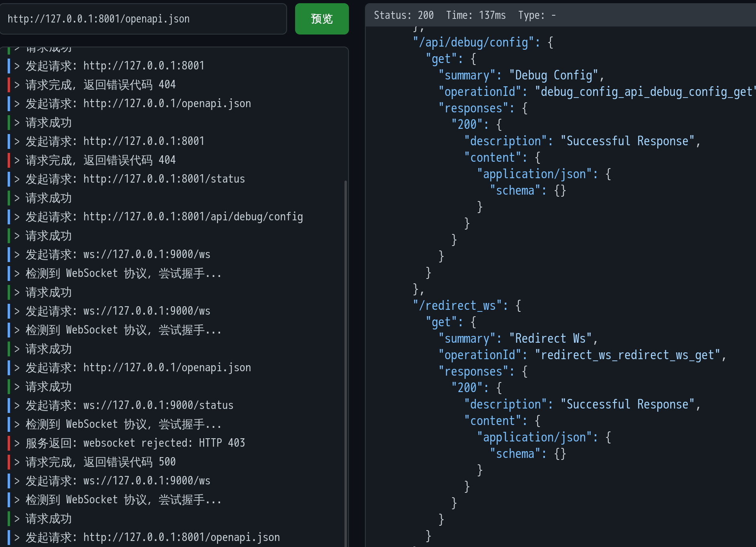Click the "Debug Config" summary value
This screenshot has height=547, width=756.
coord(553,75)
